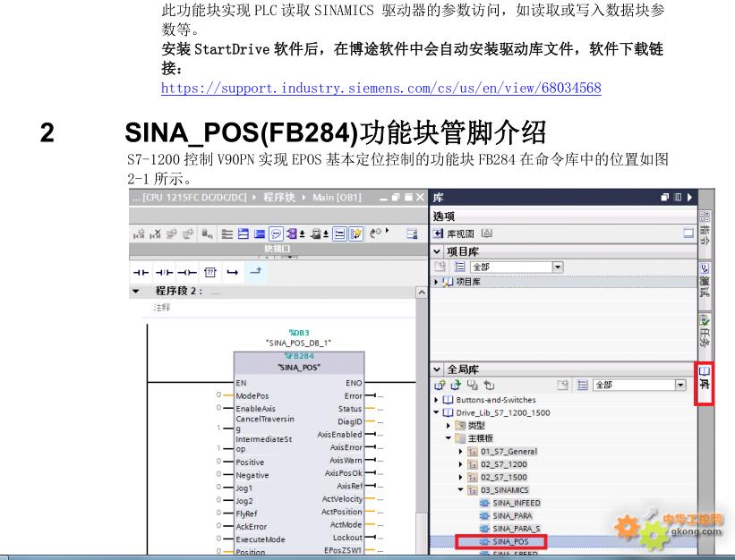735x560 pixels.
Task: Click the window icon right of 库视图 row
Action: 688,233
